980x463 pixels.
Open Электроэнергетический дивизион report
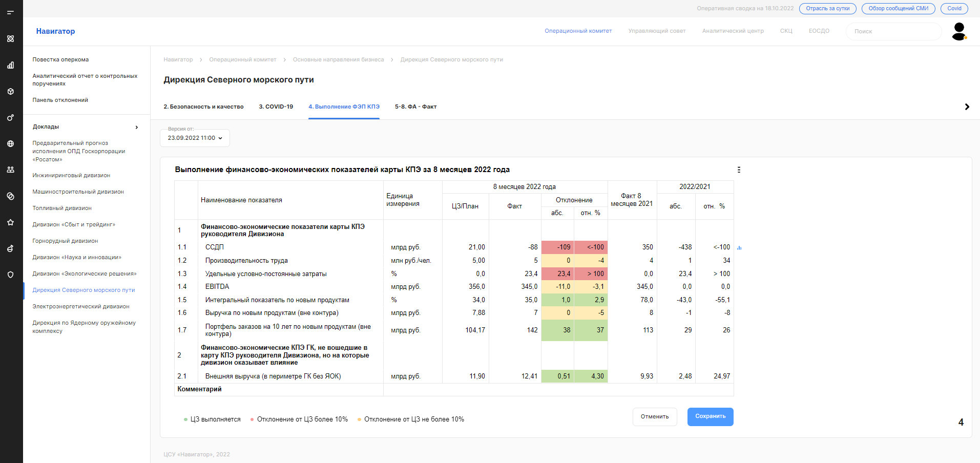(81, 306)
